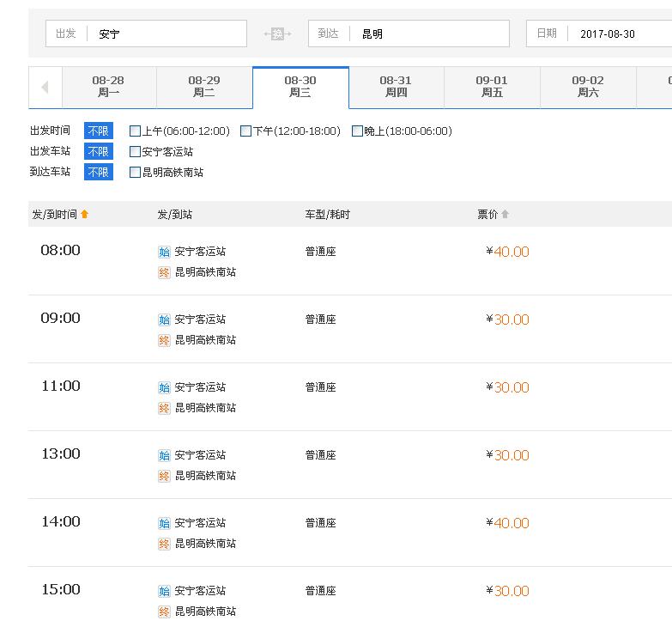Sort by departure time arrow icon
This screenshot has height=633, width=672.
click(x=84, y=214)
